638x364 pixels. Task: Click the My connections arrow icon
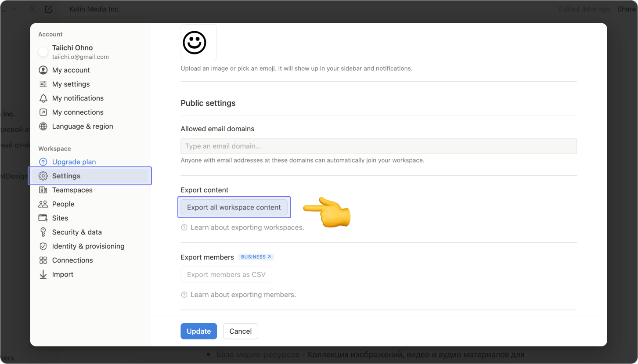point(43,112)
